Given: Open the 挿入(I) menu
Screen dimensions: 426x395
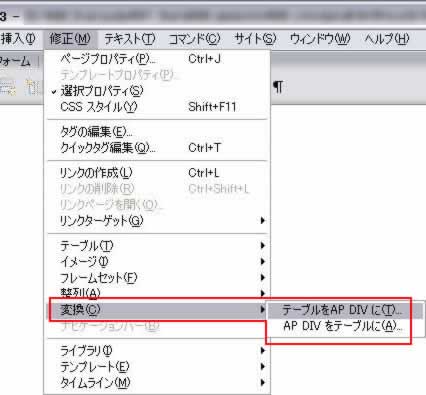Looking at the screenshot, I should (18, 39).
